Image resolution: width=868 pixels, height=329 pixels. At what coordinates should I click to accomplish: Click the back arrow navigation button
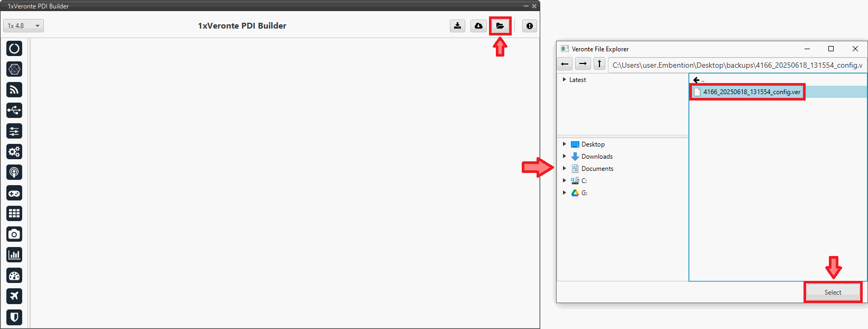click(x=565, y=64)
